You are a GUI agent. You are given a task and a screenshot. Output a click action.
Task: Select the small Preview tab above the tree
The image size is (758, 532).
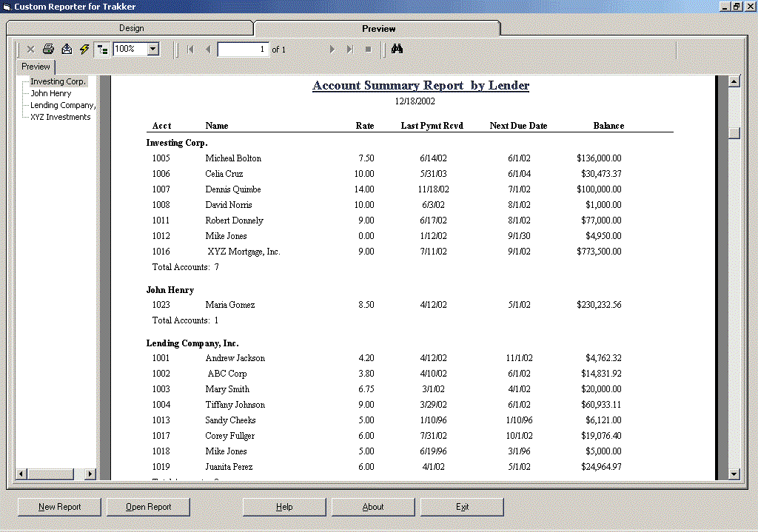(35, 66)
